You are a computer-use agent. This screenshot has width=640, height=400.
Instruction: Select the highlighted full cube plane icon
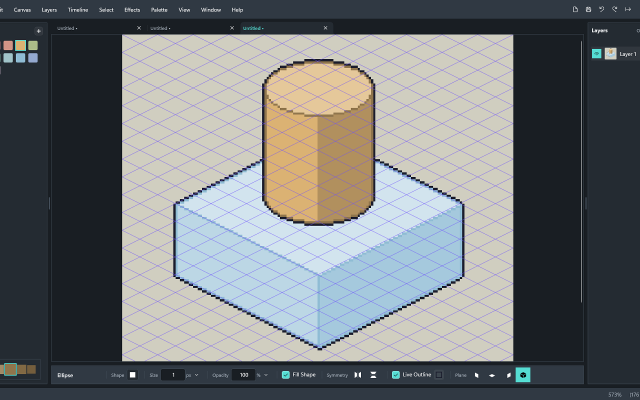pyautogui.click(x=523, y=375)
